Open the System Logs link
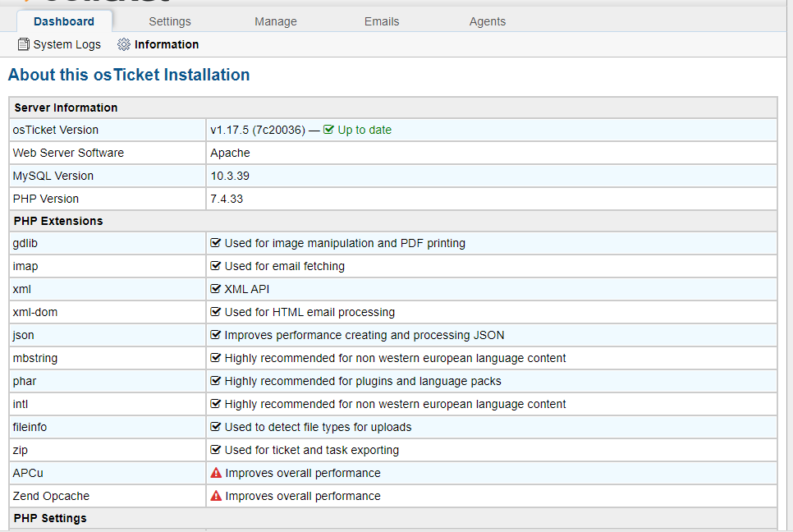This screenshot has height=532, width=793. pos(67,44)
